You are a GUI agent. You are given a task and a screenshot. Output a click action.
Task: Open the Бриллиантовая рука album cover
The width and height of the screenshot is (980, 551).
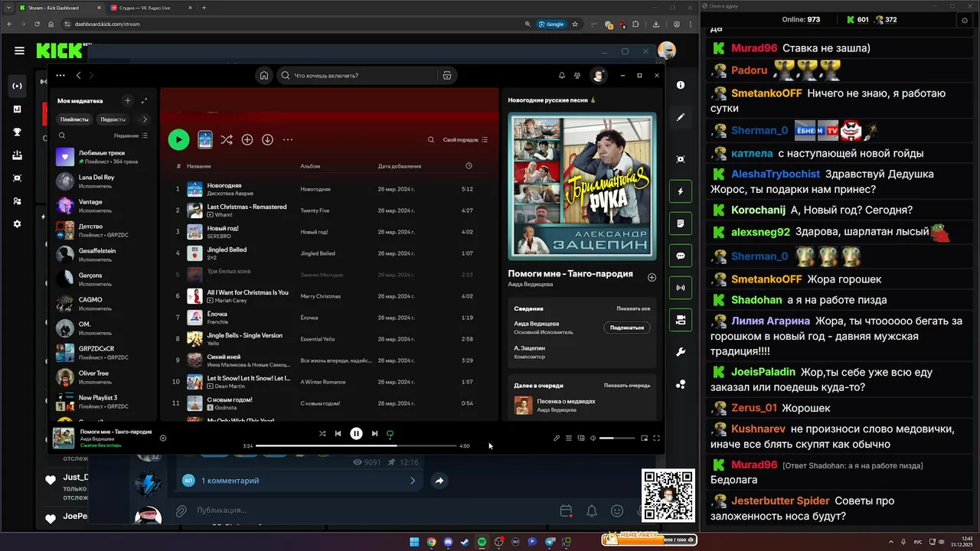tap(582, 187)
